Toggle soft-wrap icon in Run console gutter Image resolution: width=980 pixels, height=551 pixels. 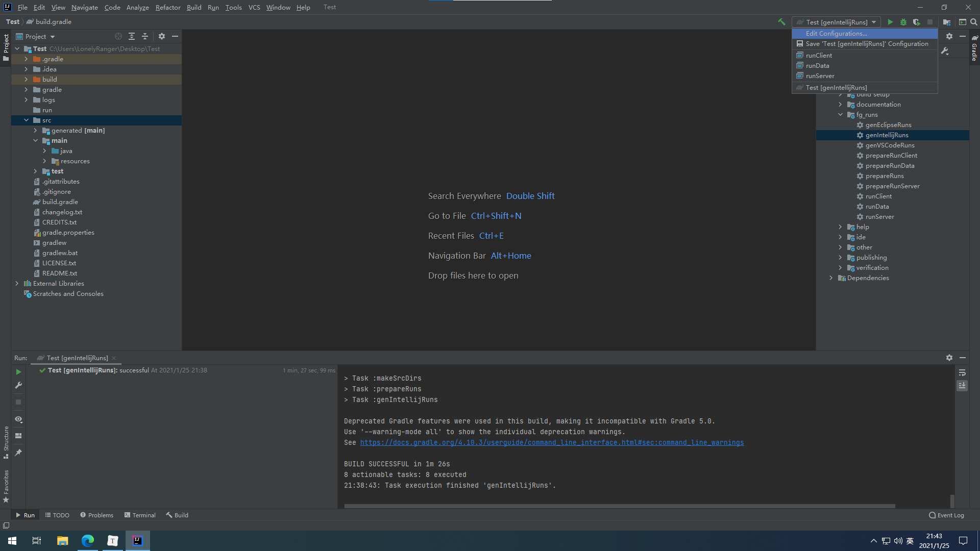(x=962, y=373)
